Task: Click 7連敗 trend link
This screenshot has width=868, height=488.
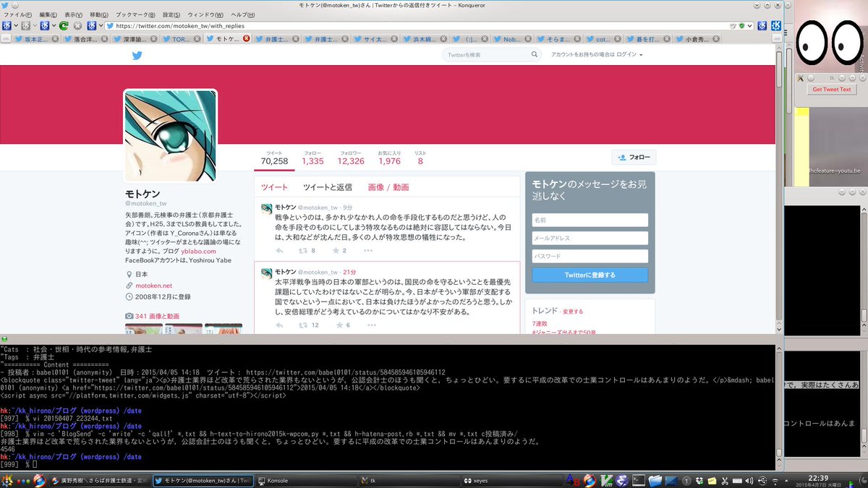Action: (x=541, y=323)
